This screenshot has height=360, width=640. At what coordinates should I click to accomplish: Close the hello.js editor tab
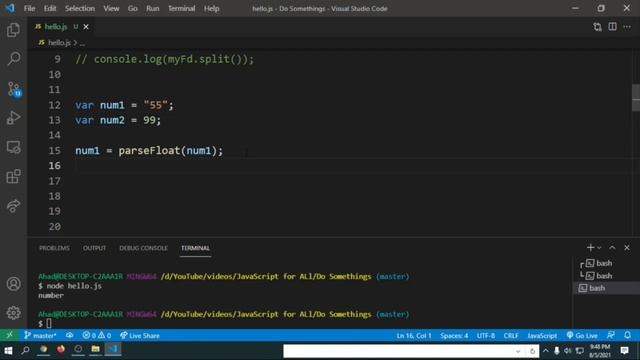86,27
